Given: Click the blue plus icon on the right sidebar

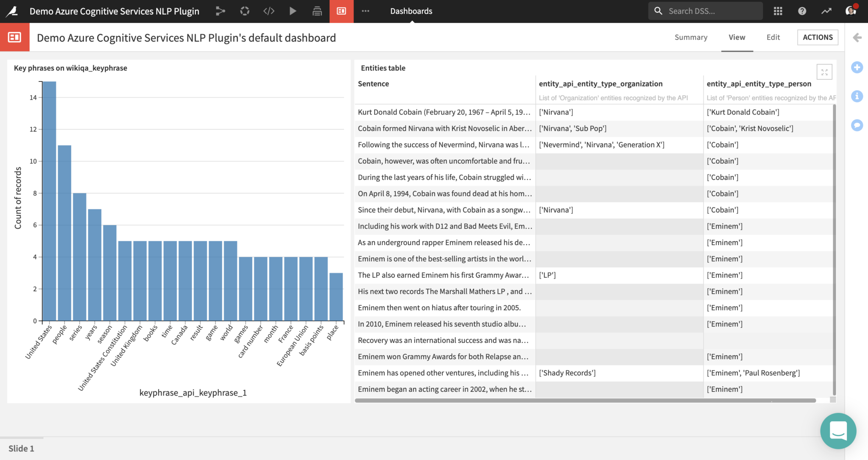Looking at the screenshot, I should pyautogui.click(x=857, y=67).
